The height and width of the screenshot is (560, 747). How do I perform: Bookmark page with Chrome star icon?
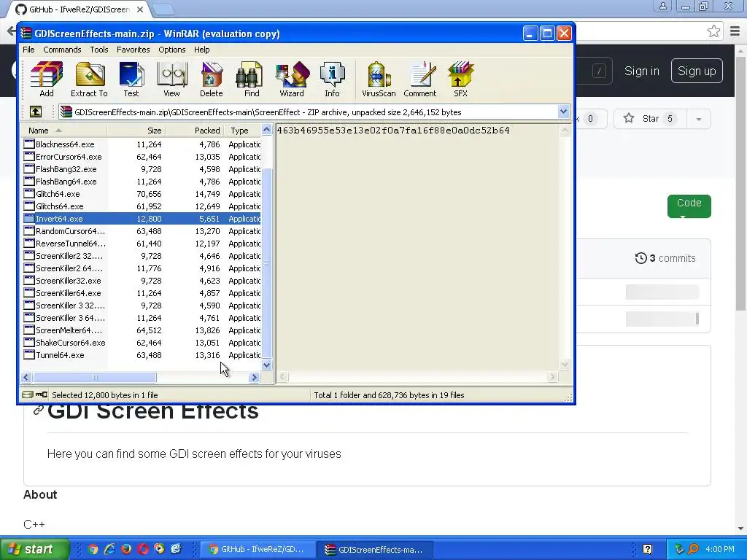pos(713,31)
